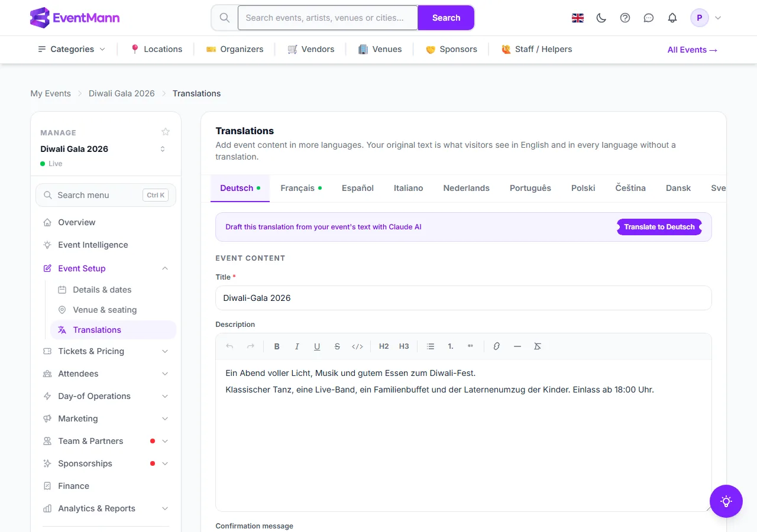This screenshot has width=757, height=532.
Task: Collapse the Event Setup section
Action: click(x=106, y=268)
